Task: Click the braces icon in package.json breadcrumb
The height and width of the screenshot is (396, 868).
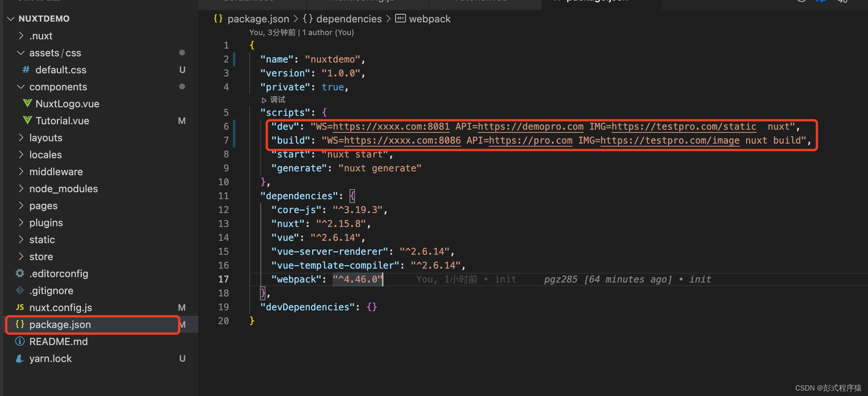Action: tap(218, 19)
